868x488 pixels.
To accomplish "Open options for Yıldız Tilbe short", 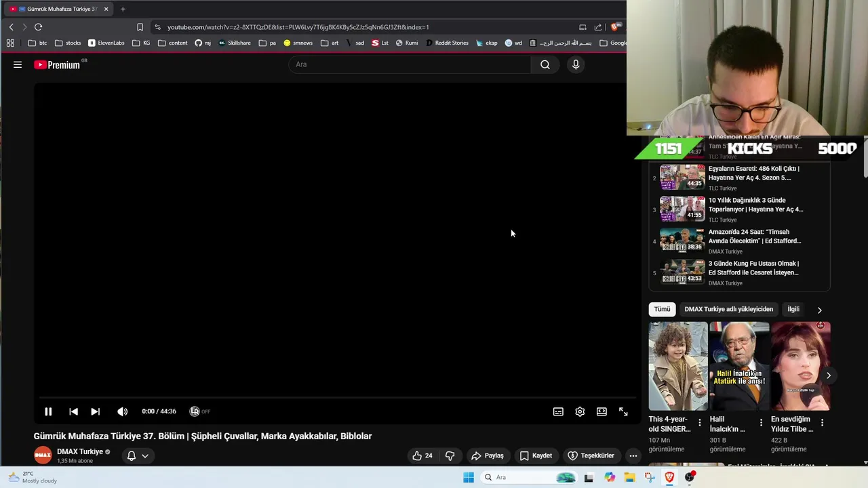I will pyautogui.click(x=822, y=423).
